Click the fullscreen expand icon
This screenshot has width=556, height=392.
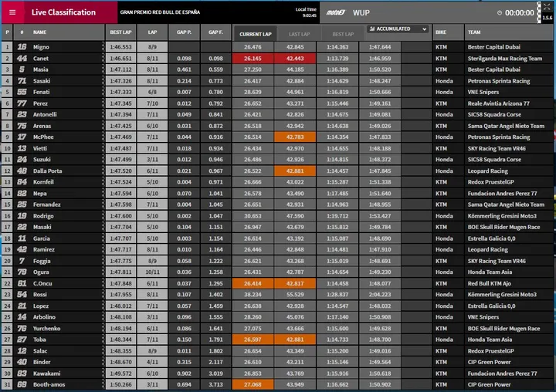pos(547,7)
